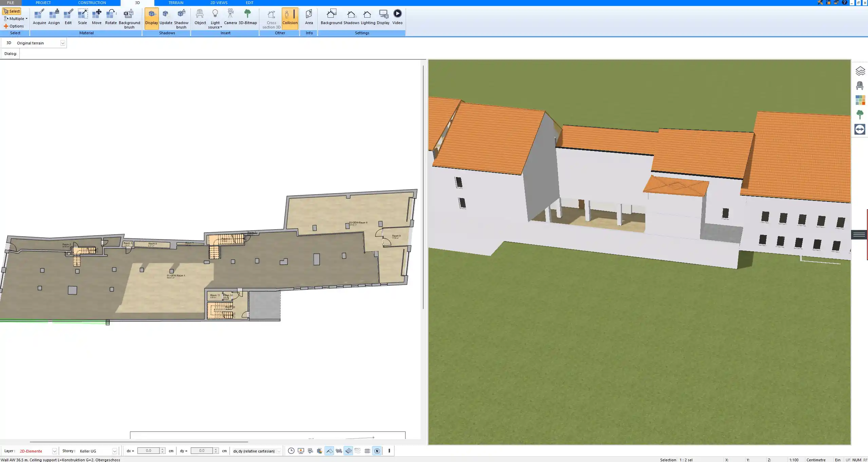Image resolution: width=868 pixels, height=462 pixels.
Task: Click the 2D view vertical scrollbar
Action: (423, 187)
